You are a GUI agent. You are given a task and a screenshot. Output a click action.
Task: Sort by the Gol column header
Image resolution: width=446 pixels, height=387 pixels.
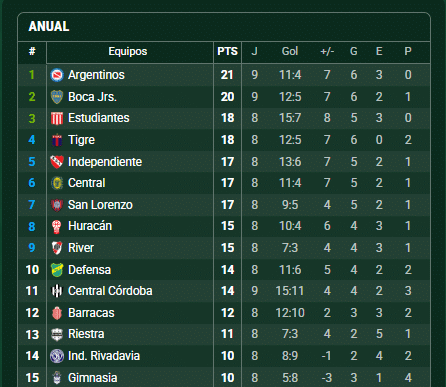click(x=290, y=51)
